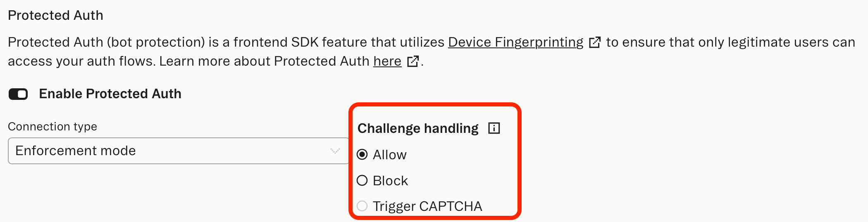Click the "Block" option label

point(390,181)
